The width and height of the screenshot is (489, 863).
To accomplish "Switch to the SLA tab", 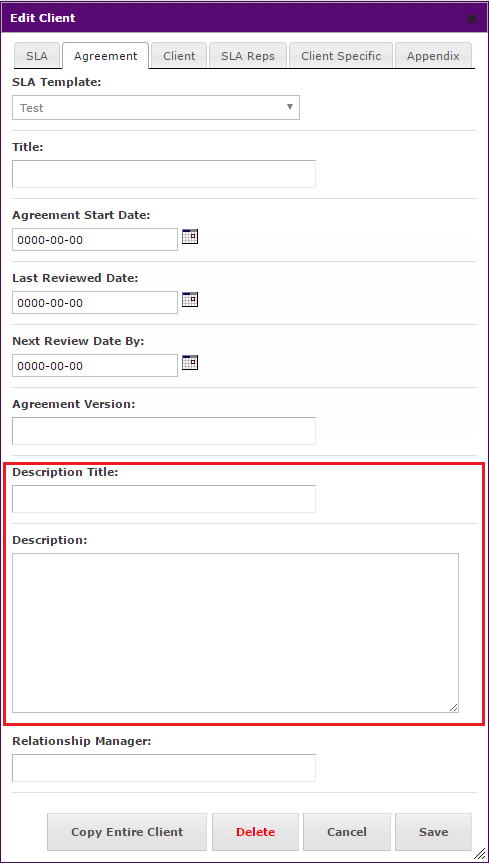I will (x=36, y=56).
